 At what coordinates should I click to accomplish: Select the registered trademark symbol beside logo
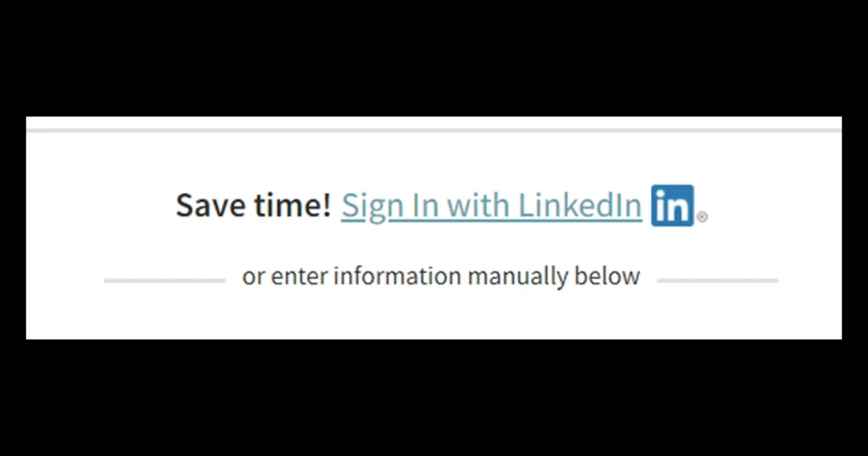701,217
